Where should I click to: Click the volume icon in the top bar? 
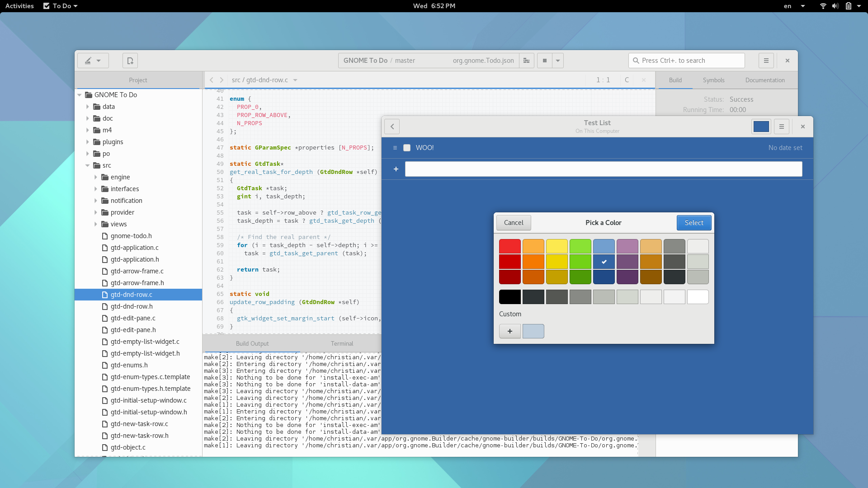coord(835,6)
